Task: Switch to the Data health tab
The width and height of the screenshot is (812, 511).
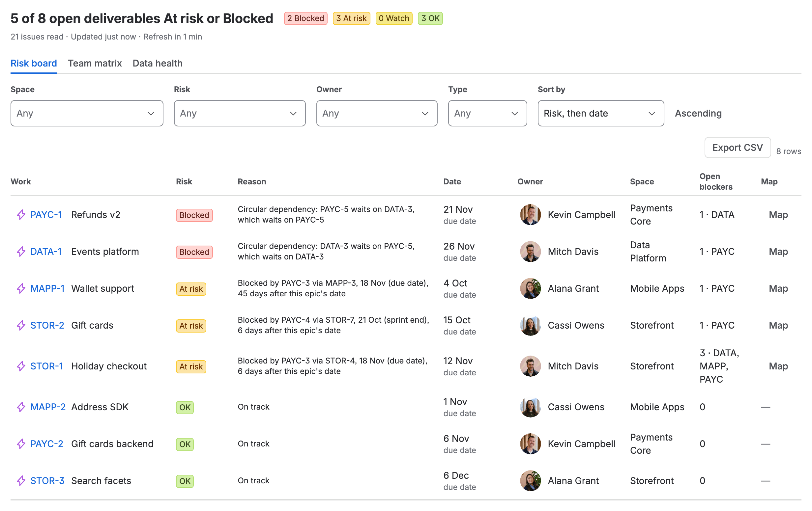Action: tap(158, 63)
